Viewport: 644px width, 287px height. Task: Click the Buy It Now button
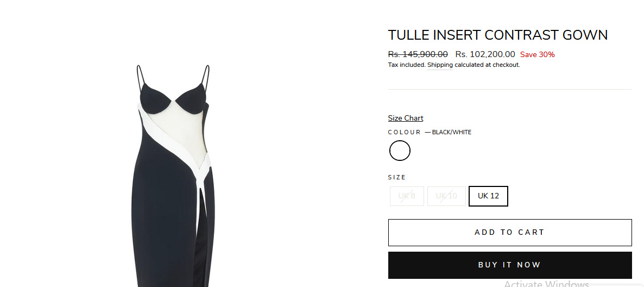tap(510, 265)
